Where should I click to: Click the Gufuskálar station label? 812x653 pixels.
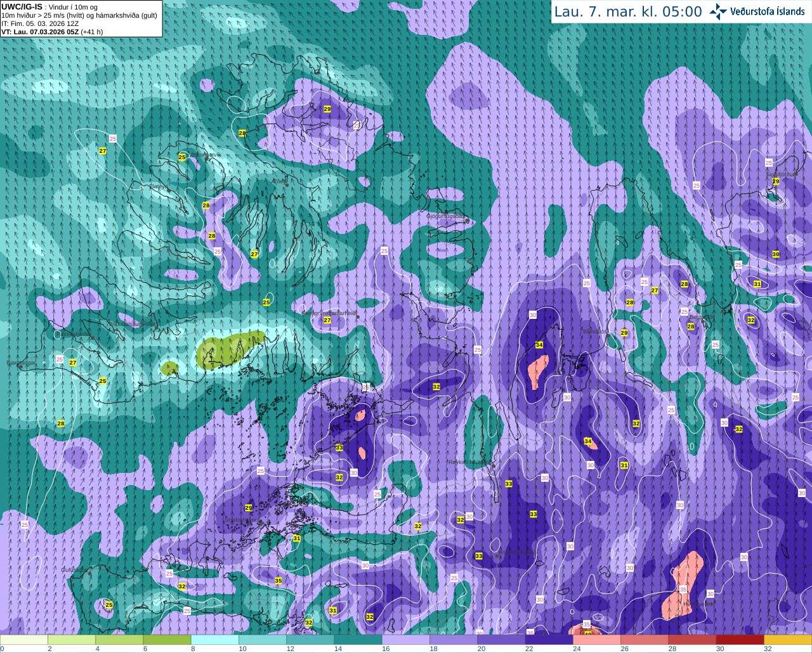pyautogui.click(x=74, y=570)
